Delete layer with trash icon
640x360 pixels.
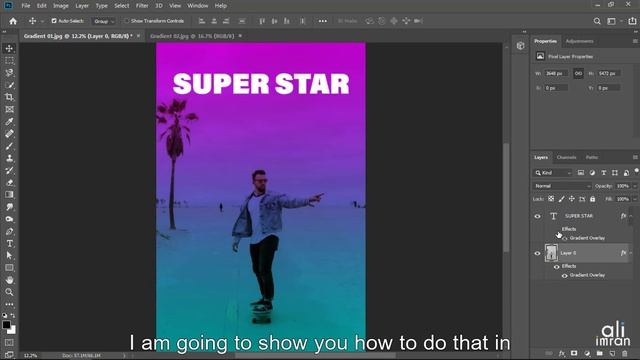(624, 353)
